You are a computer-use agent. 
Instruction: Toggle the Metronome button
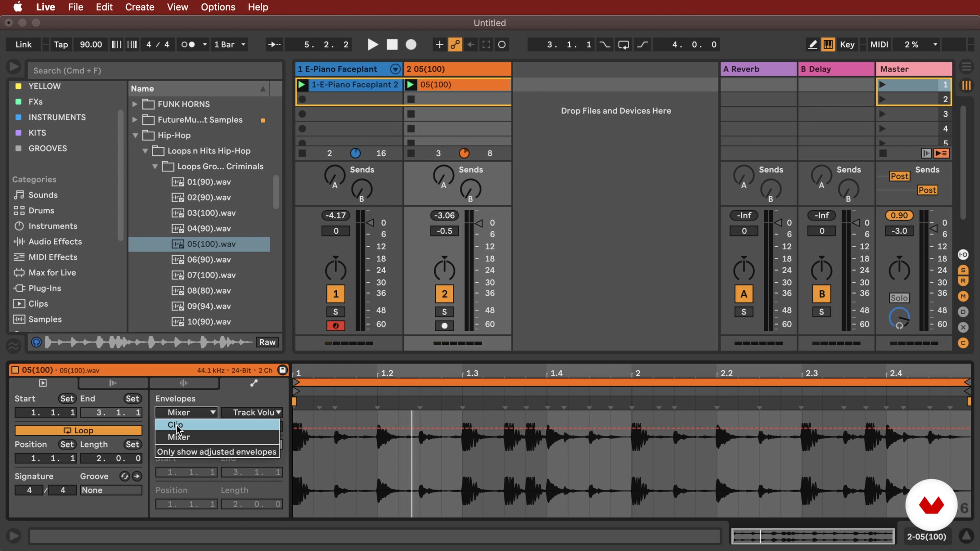188,44
